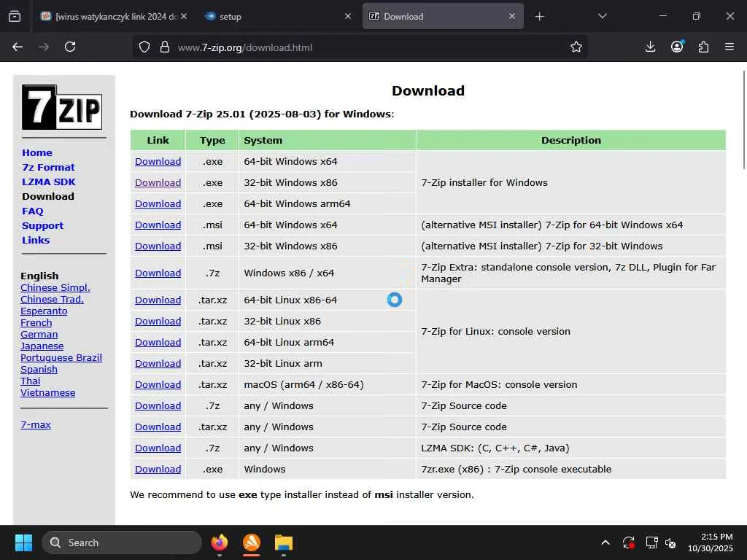The width and height of the screenshot is (747, 560).
Task: Open the FAQ sidebar link
Action: coord(32,211)
